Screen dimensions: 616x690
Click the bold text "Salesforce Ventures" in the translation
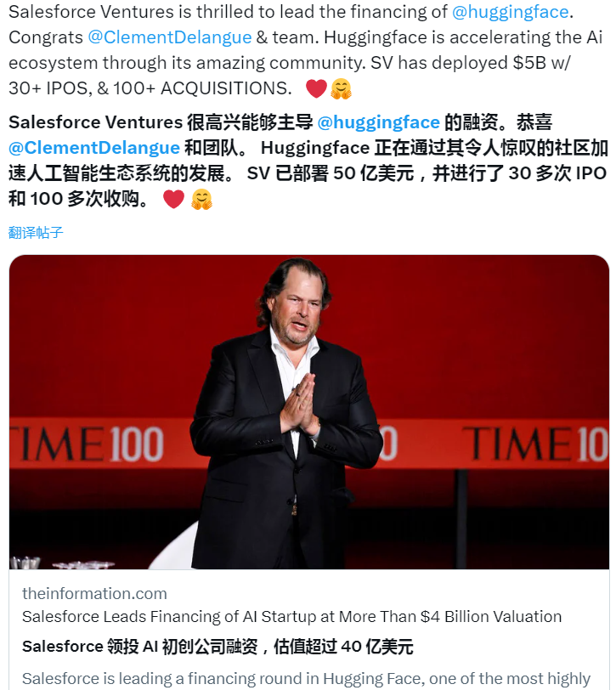pyautogui.click(x=92, y=122)
